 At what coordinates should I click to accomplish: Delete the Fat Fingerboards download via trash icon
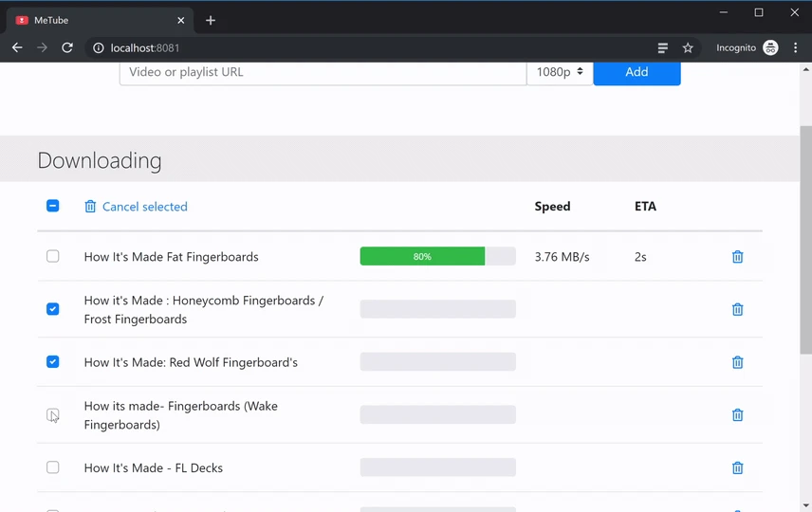click(x=737, y=257)
